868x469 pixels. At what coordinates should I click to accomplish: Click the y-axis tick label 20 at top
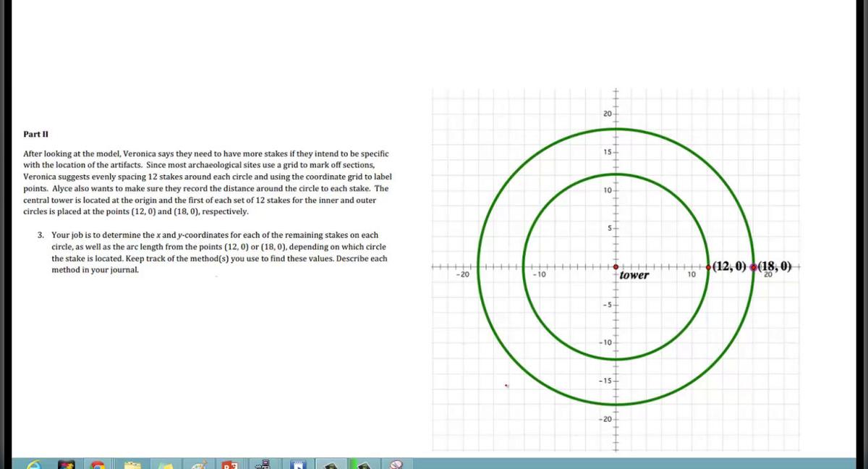607,114
